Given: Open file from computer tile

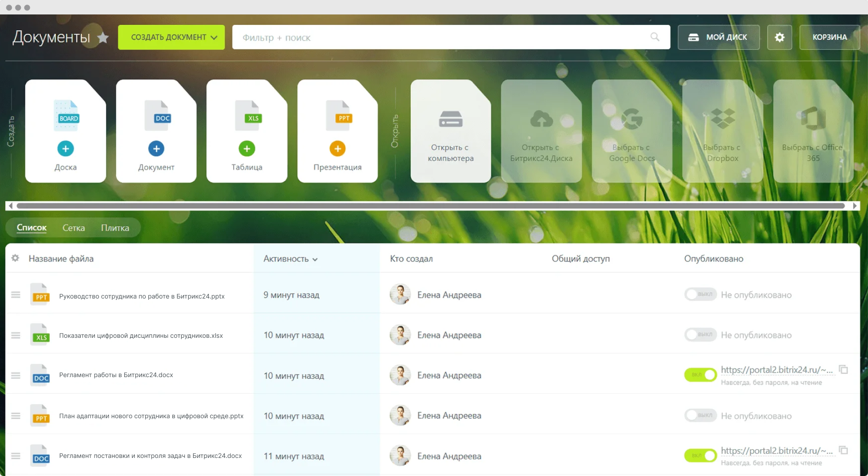Looking at the screenshot, I should tap(451, 131).
